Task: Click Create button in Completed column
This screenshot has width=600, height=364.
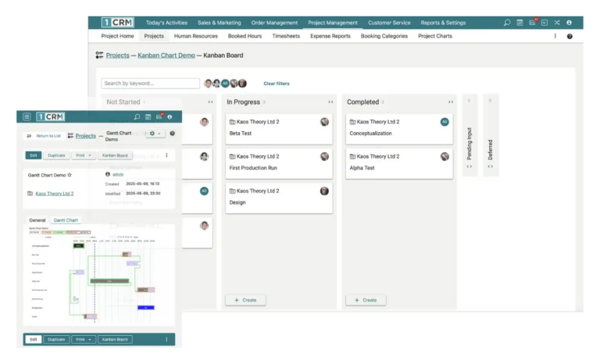Action: pos(366,300)
